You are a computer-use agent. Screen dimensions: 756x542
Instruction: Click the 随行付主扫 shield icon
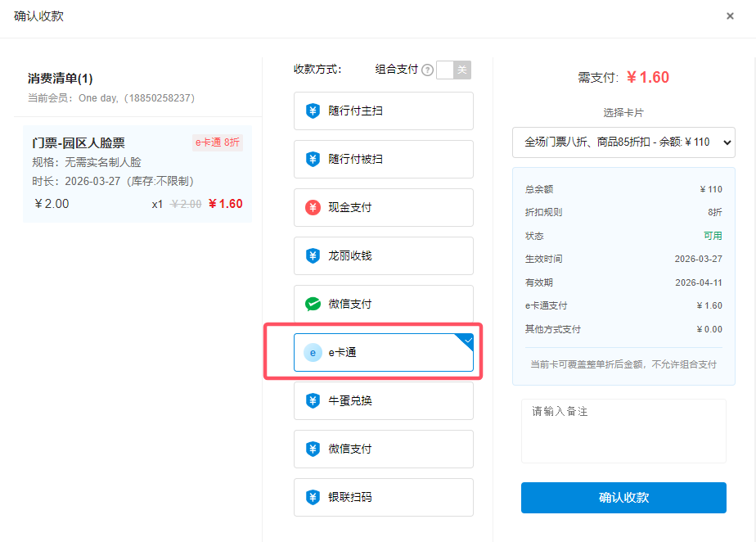click(x=313, y=111)
